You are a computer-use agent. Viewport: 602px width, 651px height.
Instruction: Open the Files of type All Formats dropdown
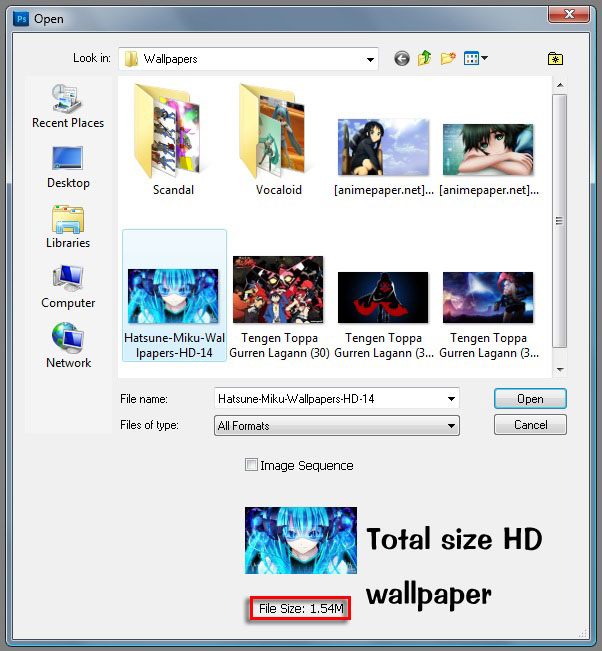[337, 426]
